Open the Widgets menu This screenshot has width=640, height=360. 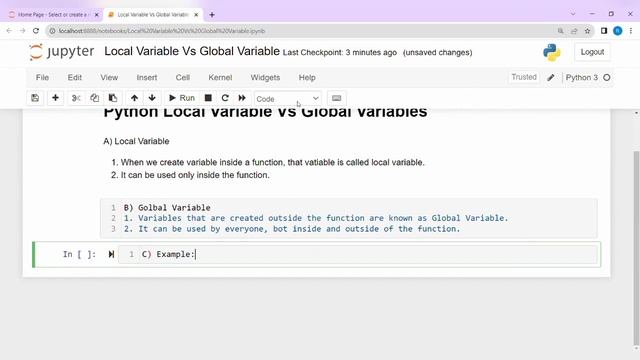[265, 78]
